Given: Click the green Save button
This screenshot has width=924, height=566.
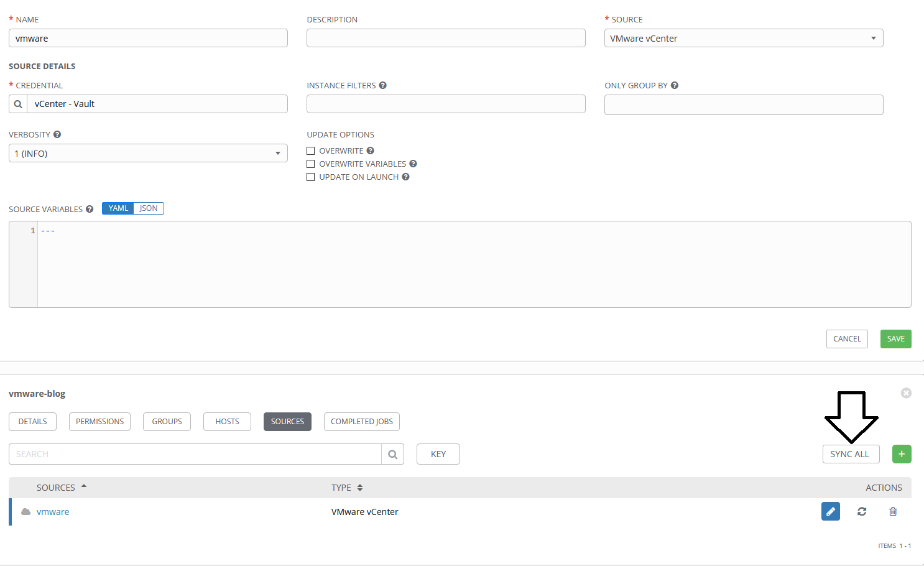Looking at the screenshot, I should (x=896, y=339).
